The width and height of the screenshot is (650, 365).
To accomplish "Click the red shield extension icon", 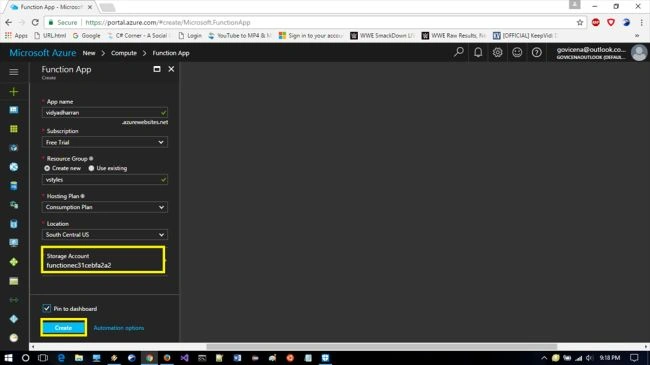I will 611,22.
